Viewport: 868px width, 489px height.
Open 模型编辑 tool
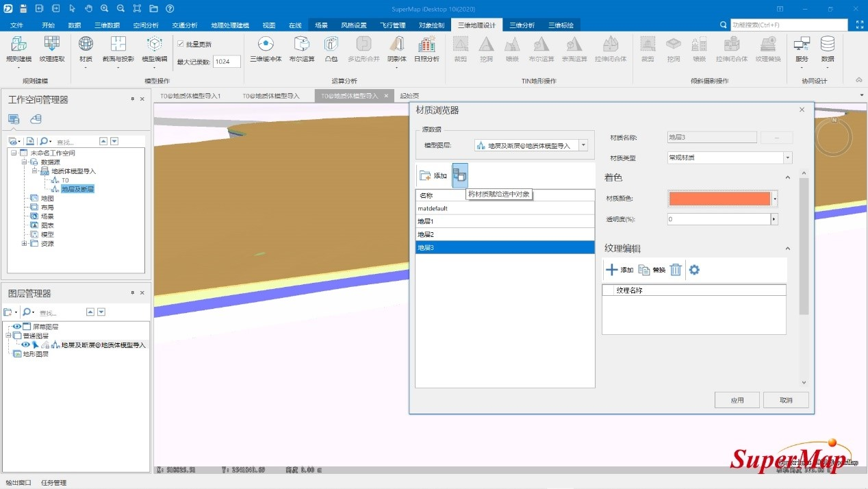click(x=155, y=49)
